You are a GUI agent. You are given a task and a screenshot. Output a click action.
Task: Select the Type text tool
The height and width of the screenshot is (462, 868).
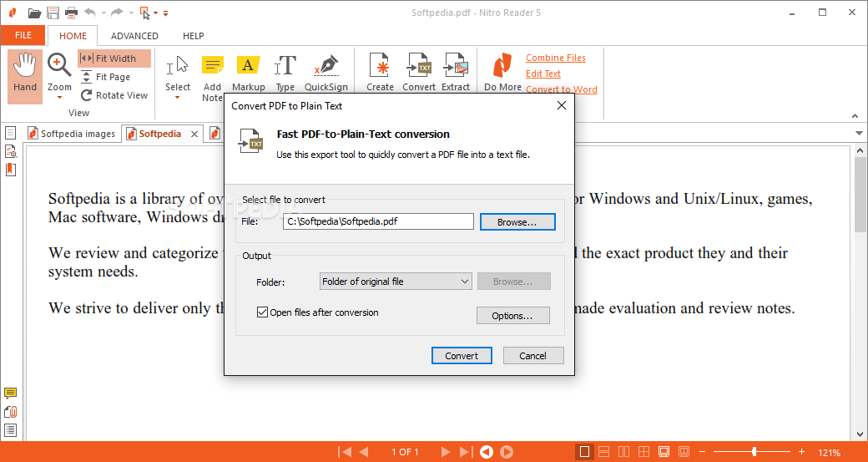pos(285,73)
